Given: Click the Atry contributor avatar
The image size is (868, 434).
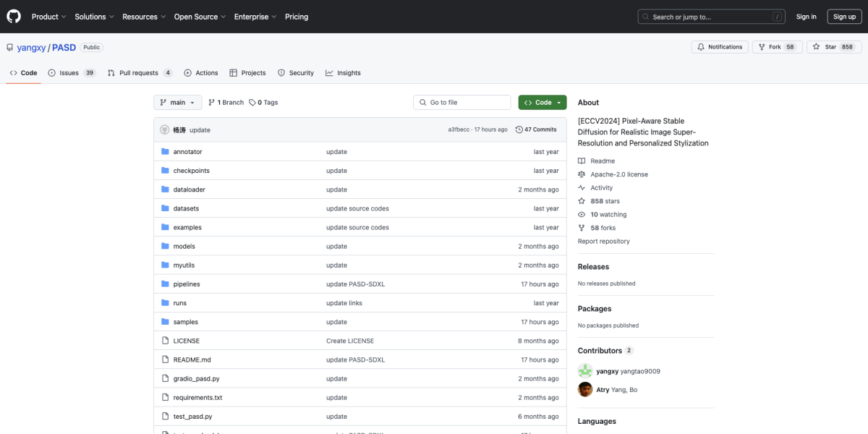Looking at the screenshot, I should click(x=585, y=390).
